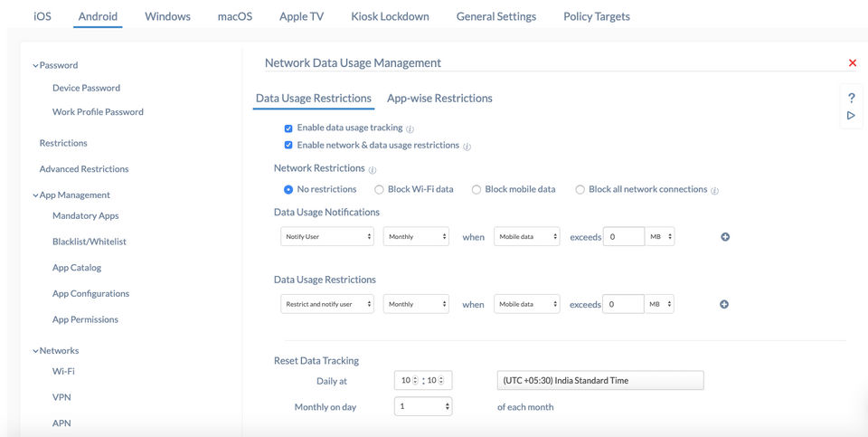The width and height of the screenshot is (868, 437).
Task: Click the play video tutorial icon
Action: (x=851, y=116)
